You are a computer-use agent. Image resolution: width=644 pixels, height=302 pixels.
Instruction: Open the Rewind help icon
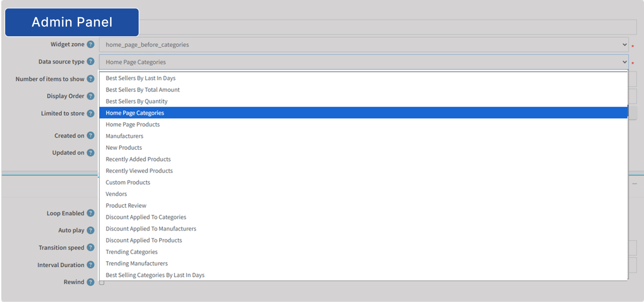point(90,282)
